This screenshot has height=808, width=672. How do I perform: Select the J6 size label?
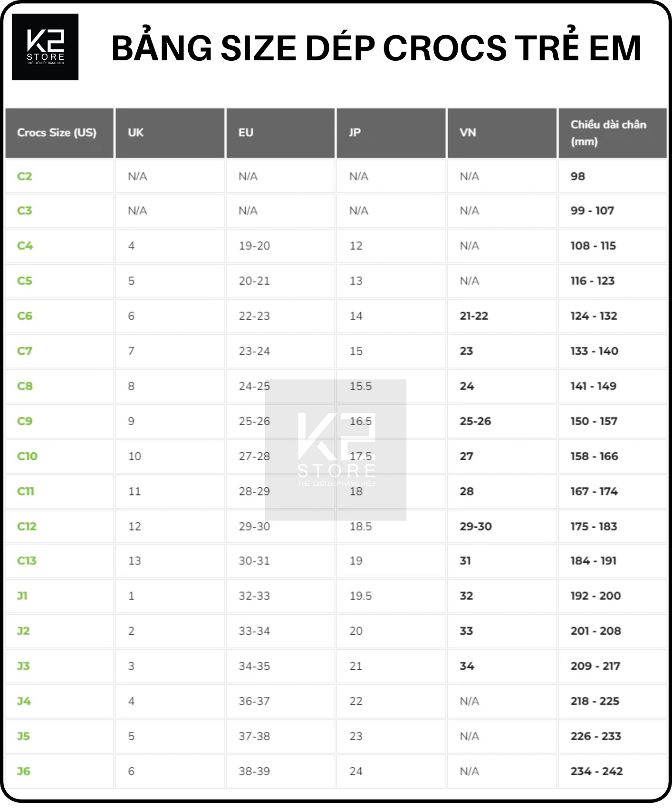point(24,771)
